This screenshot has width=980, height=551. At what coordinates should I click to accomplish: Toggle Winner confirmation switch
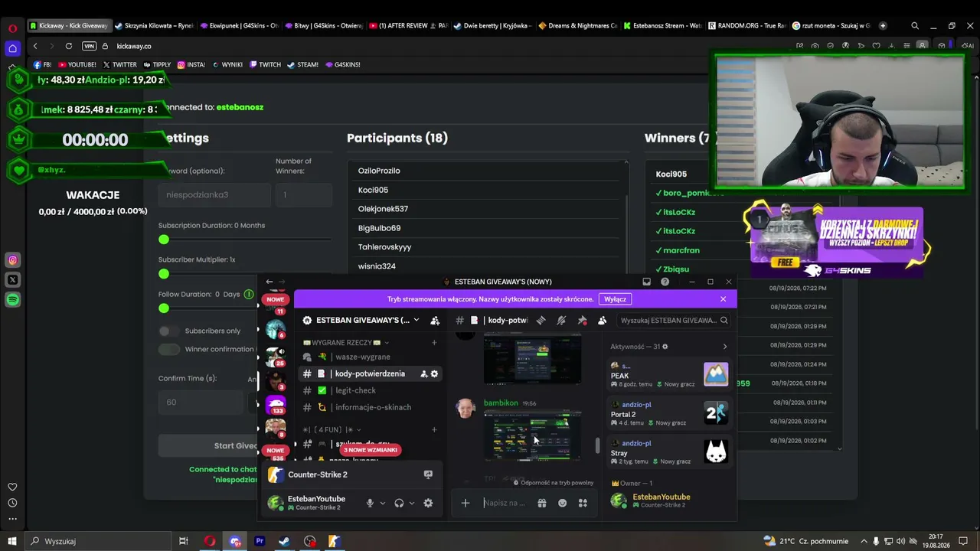click(169, 349)
